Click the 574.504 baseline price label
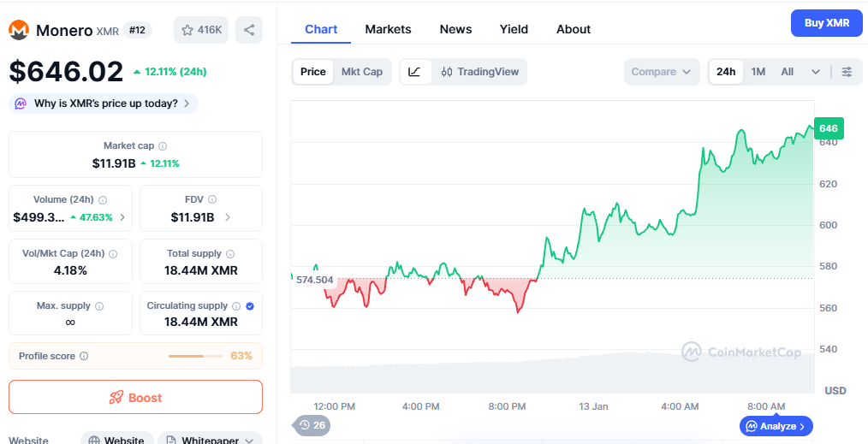This screenshot has width=868, height=444. tap(315, 280)
